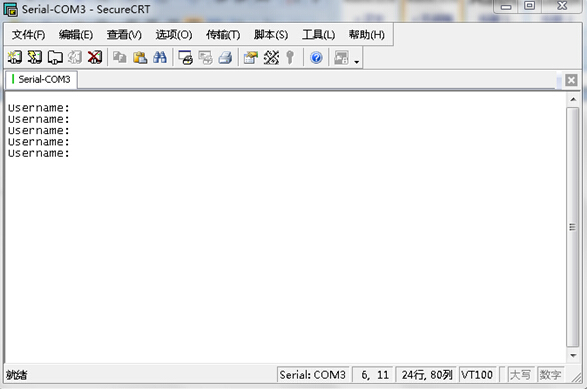Click the Global Options tools icon
587x389 pixels.
271,57
